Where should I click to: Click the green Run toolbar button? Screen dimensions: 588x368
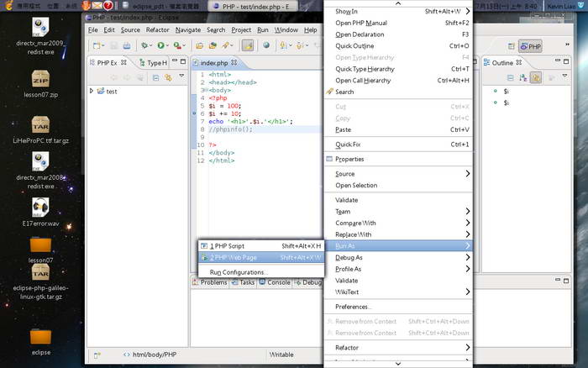pyautogui.click(x=160, y=45)
